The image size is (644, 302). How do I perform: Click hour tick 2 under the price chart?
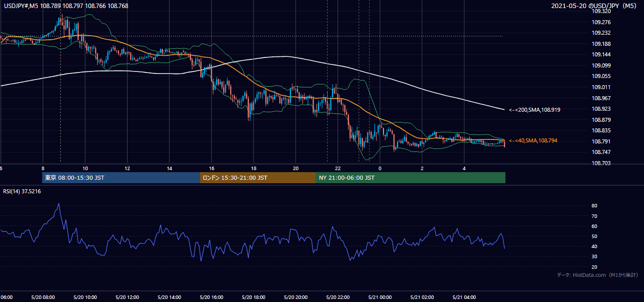[x=422, y=169]
